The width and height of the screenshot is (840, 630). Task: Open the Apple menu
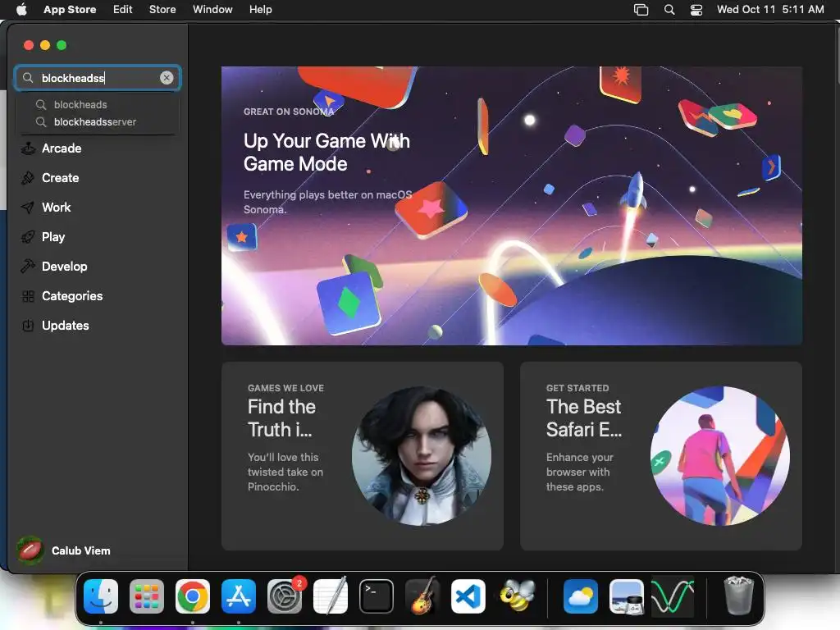tap(21, 10)
